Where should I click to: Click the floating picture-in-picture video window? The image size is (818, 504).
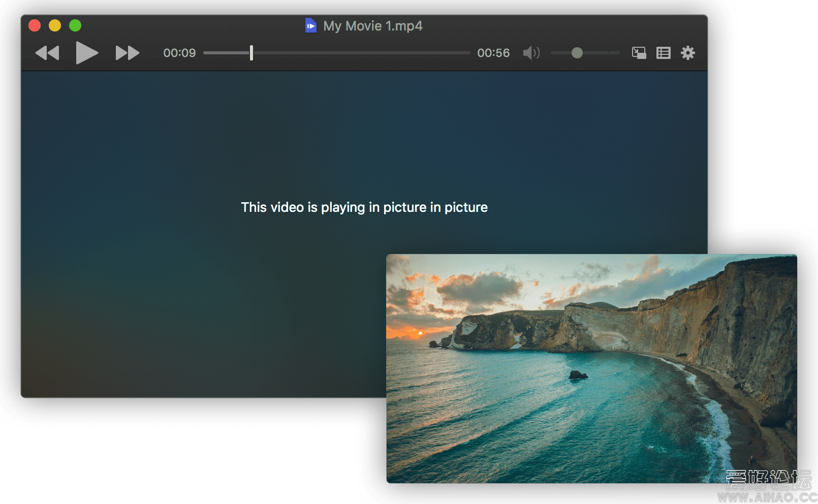point(591,368)
